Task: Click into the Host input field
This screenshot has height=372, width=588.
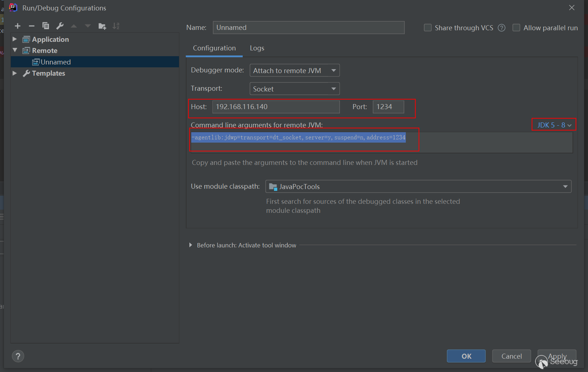Action: pyautogui.click(x=275, y=107)
